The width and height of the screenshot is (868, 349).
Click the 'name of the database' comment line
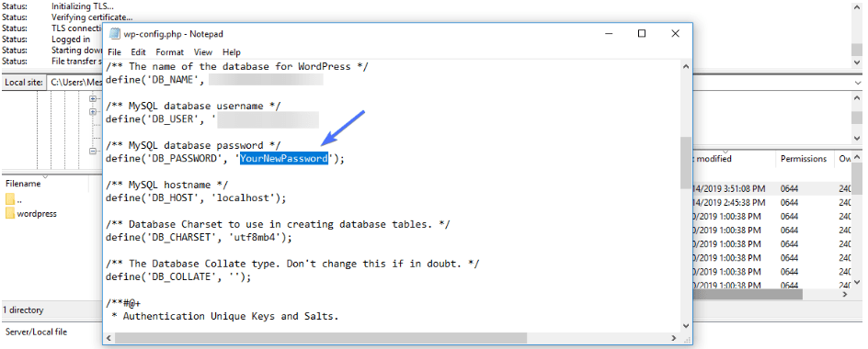[237, 66]
